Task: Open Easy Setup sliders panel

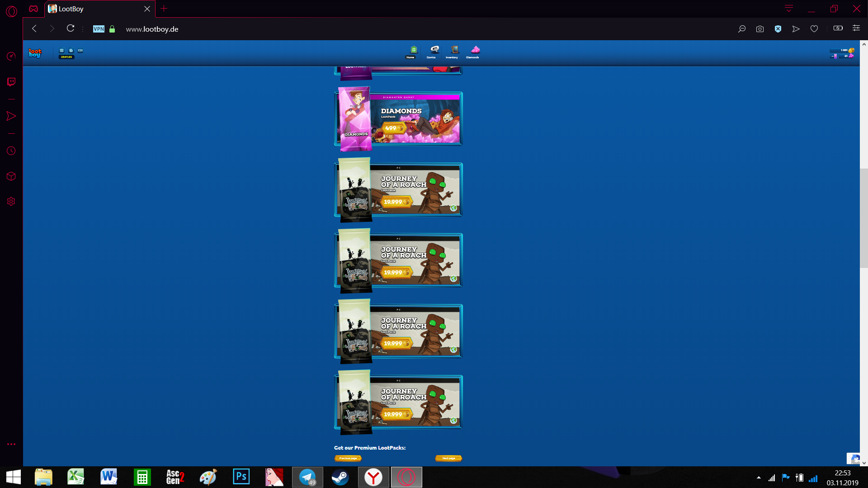Action: point(856,28)
